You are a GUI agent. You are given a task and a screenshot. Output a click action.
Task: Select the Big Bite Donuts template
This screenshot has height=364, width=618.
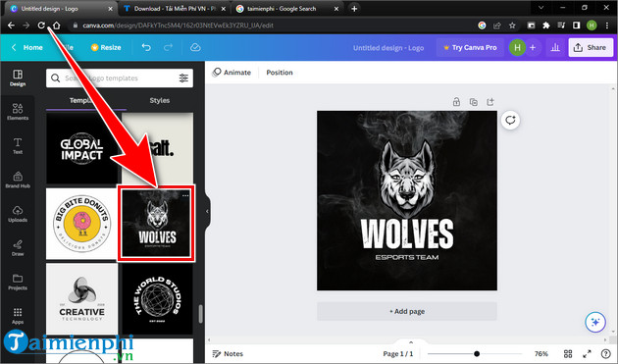(x=81, y=224)
